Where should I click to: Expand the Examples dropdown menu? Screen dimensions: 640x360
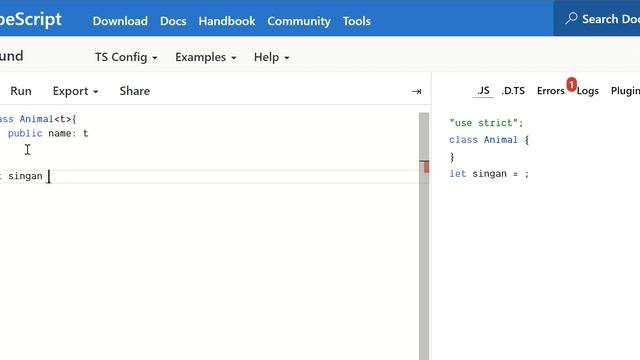pyautogui.click(x=205, y=57)
